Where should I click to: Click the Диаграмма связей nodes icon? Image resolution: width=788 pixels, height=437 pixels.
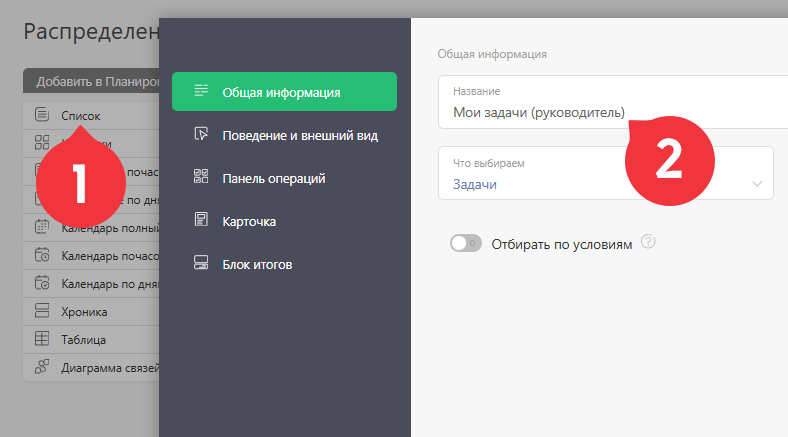coord(42,366)
